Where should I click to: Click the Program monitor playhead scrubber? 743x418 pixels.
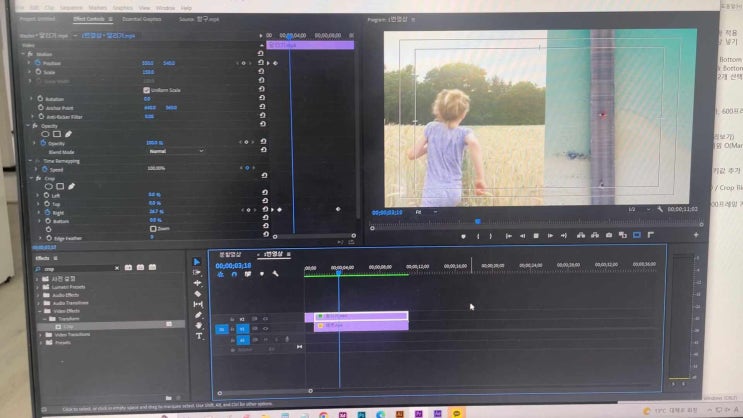(477, 221)
